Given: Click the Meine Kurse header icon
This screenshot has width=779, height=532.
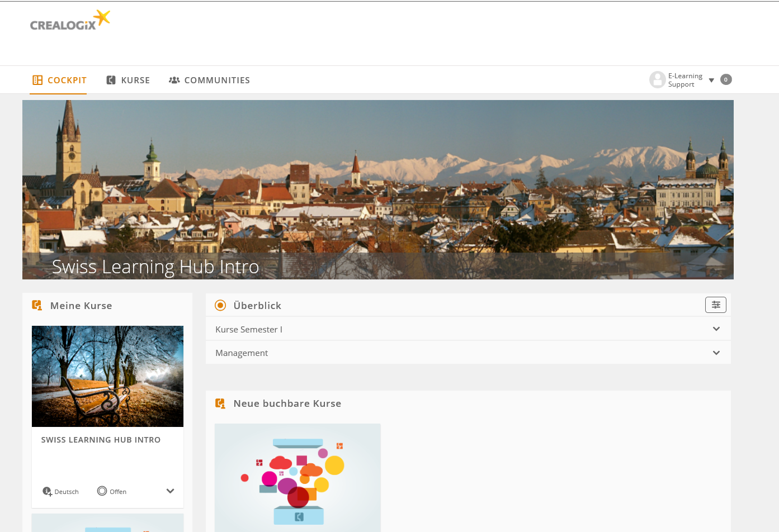Looking at the screenshot, I should click(x=37, y=305).
